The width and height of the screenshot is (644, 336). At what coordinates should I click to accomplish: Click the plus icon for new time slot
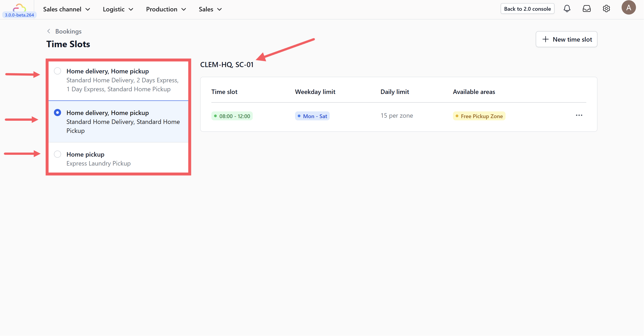pos(545,39)
